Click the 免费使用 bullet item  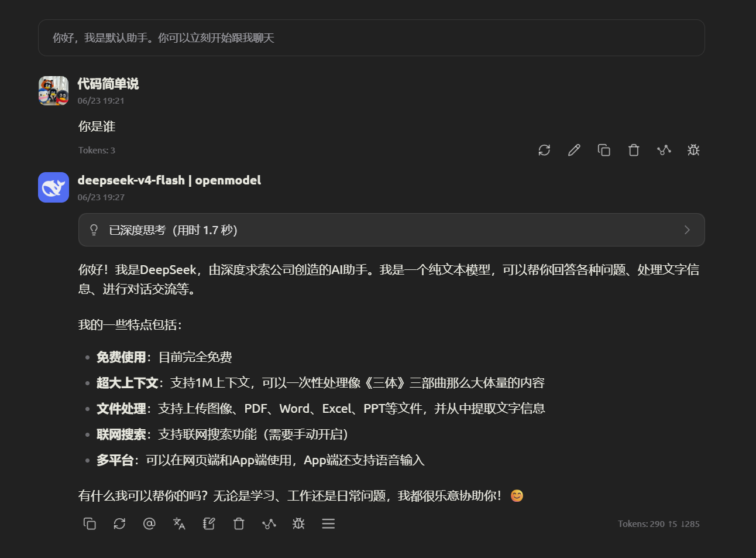click(x=164, y=357)
